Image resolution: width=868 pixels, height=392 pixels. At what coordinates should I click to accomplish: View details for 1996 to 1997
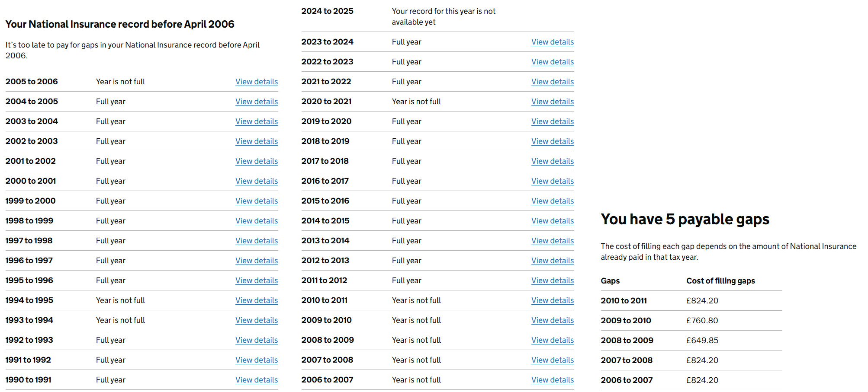pos(256,261)
